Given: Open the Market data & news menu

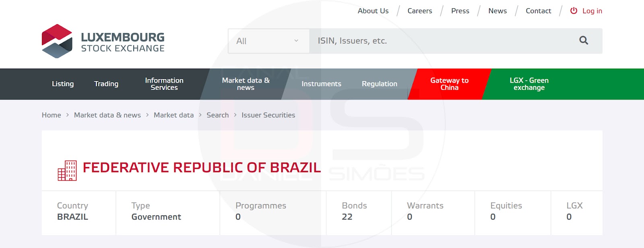Looking at the screenshot, I should (246, 84).
